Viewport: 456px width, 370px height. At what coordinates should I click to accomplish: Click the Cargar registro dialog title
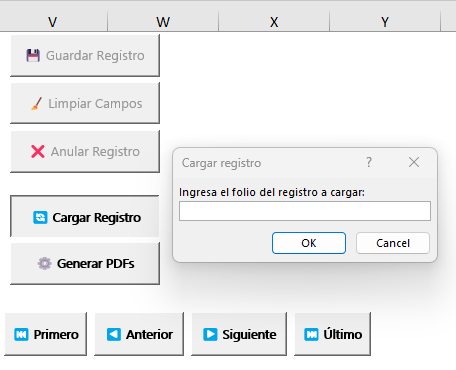click(221, 163)
